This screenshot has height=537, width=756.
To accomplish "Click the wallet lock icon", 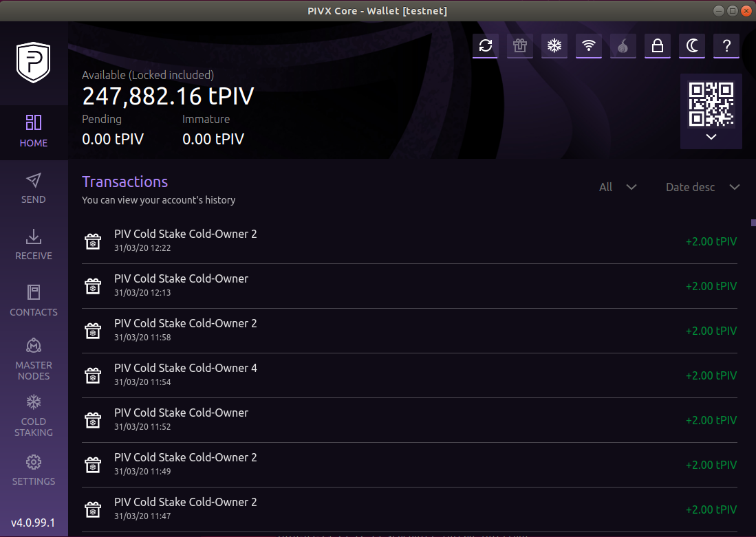I will pos(658,46).
